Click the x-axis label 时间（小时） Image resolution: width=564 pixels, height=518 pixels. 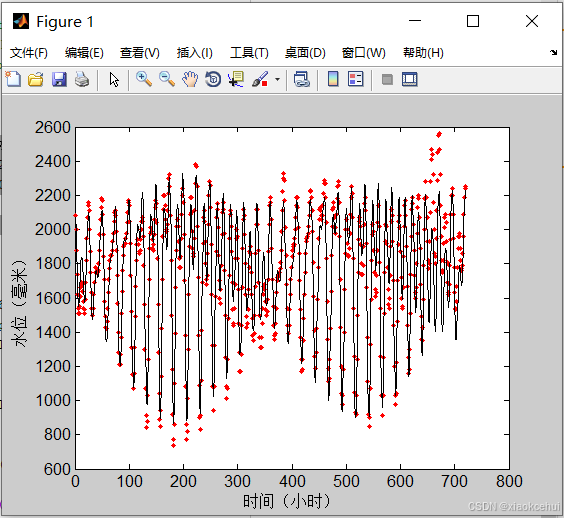click(286, 501)
